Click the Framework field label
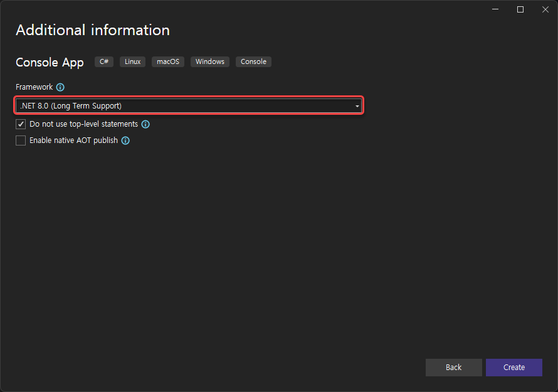Viewport: 558px width, 392px height. tap(34, 87)
